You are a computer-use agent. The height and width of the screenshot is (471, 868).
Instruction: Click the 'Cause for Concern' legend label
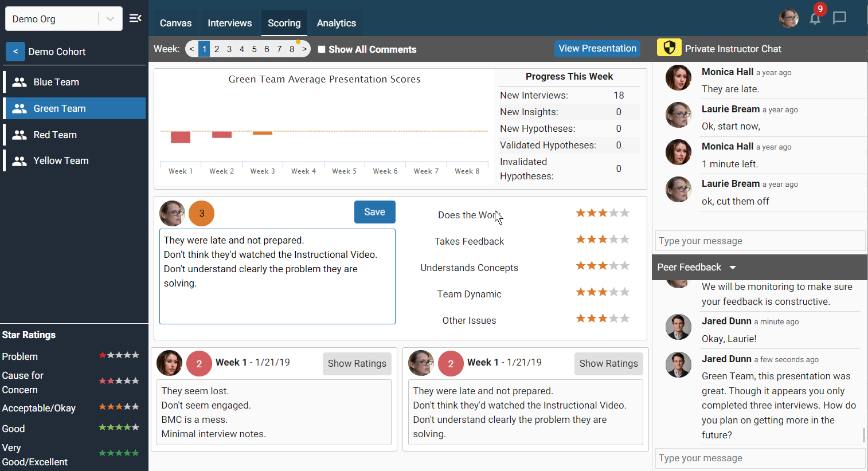[x=22, y=382]
